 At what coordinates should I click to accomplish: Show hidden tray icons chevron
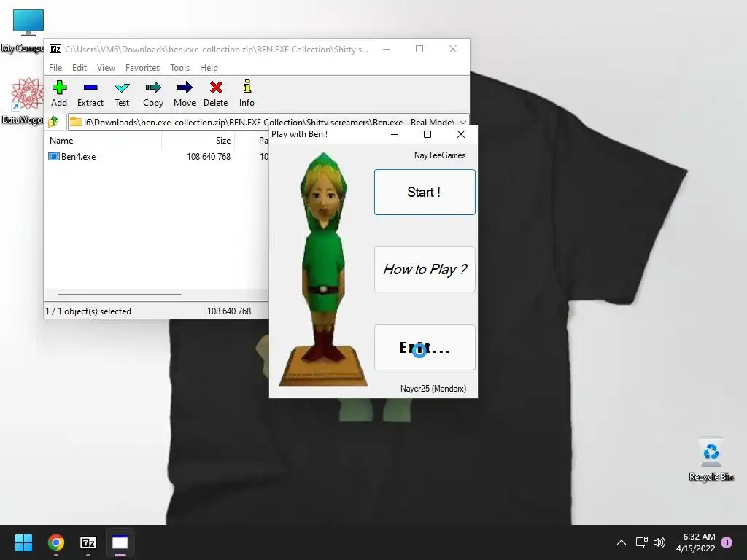click(x=622, y=542)
